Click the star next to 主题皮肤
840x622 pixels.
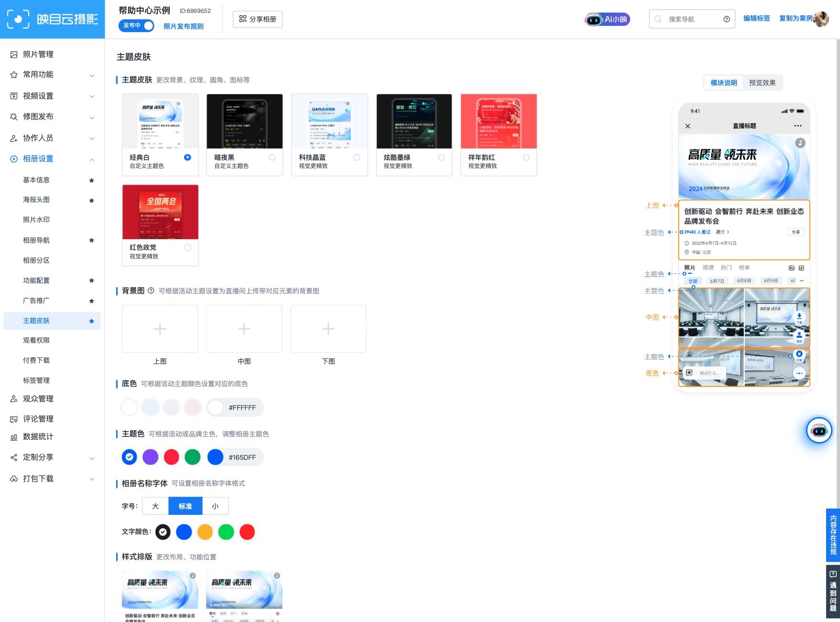pyautogui.click(x=91, y=321)
